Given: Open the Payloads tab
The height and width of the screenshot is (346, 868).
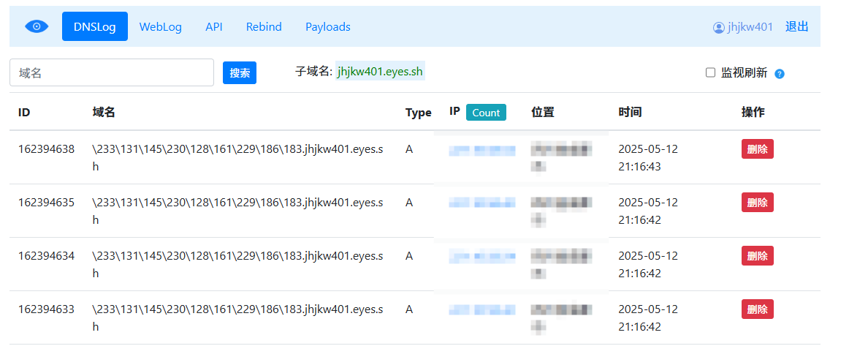Looking at the screenshot, I should (x=328, y=26).
